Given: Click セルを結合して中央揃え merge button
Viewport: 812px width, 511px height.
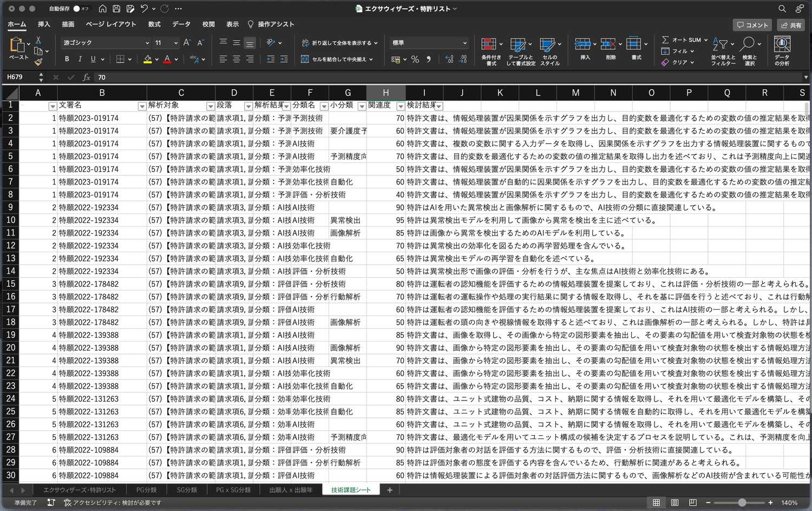Looking at the screenshot, I should (x=337, y=59).
